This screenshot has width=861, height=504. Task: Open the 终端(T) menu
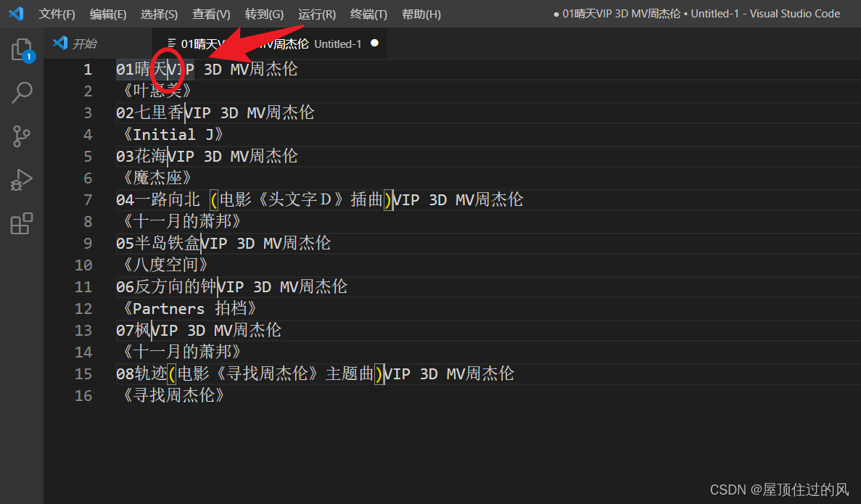(369, 15)
